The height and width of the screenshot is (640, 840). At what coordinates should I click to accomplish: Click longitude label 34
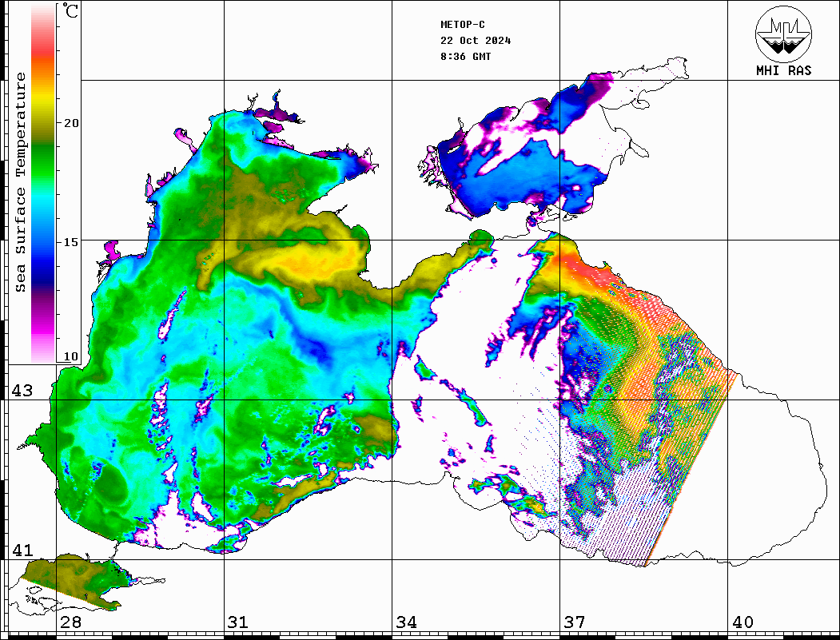pyautogui.click(x=406, y=622)
